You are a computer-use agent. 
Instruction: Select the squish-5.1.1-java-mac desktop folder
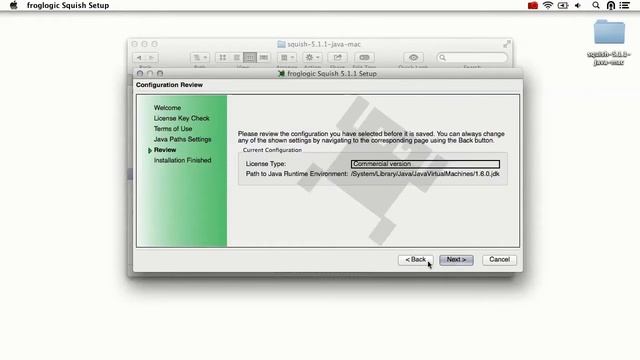coord(609,42)
